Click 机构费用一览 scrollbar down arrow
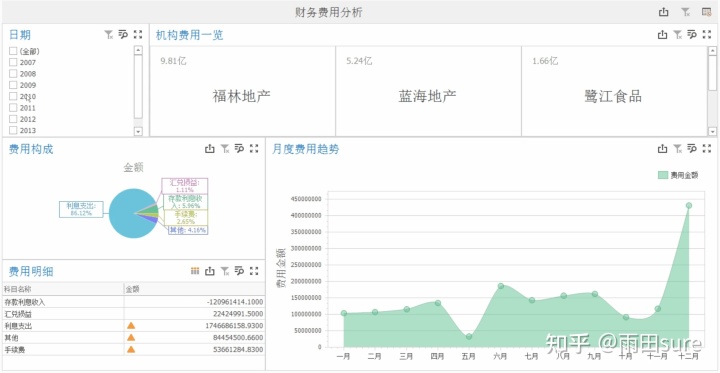 (712, 131)
